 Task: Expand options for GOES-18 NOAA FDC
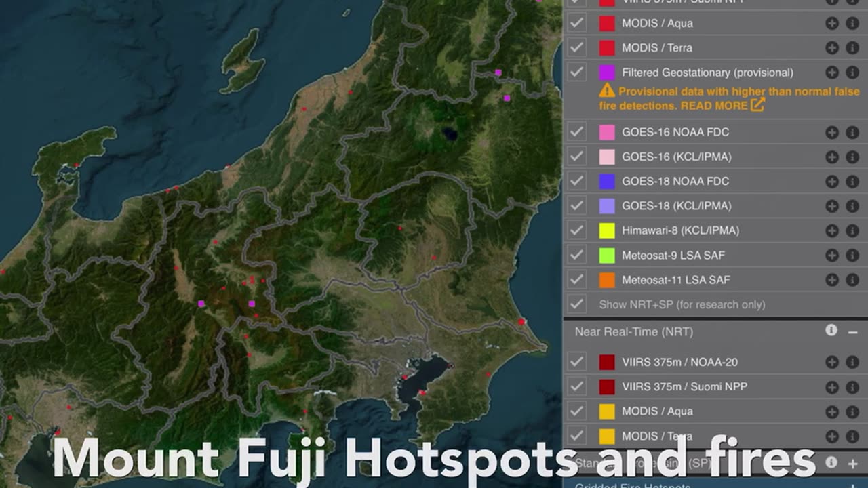pyautogui.click(x=831, y=182)
